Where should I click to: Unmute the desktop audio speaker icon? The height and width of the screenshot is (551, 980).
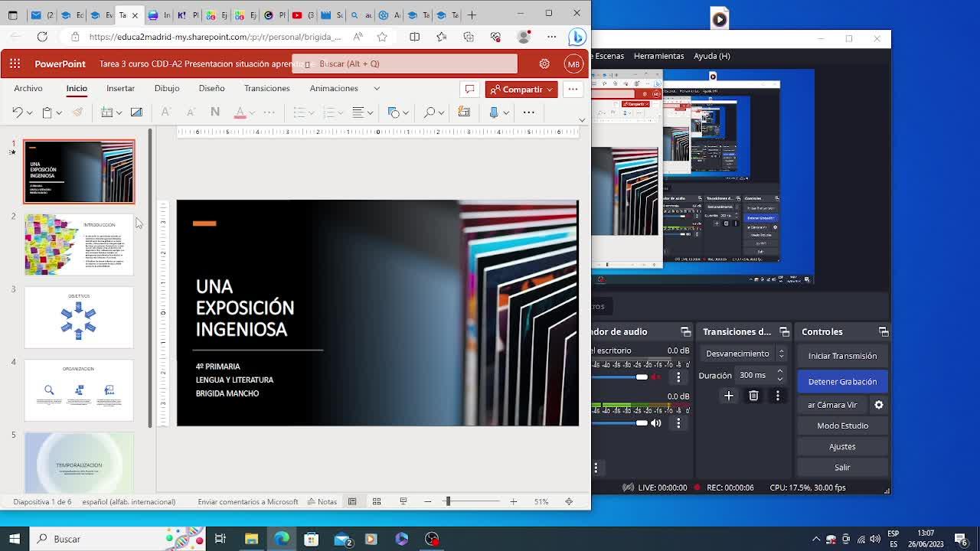[655, 377]
